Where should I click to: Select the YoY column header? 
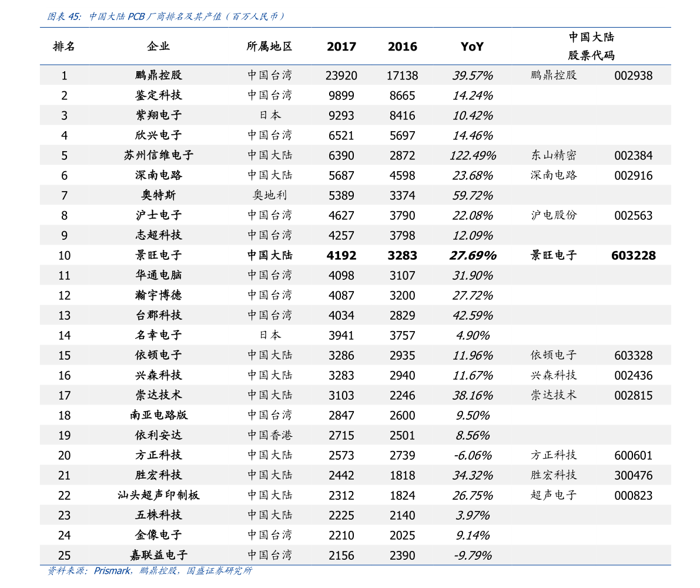point(472,46)
